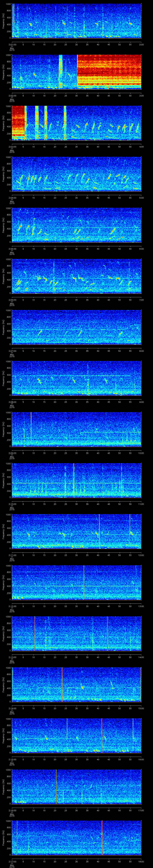Click the 2:11:00 start time label

(x=12, y=555)
